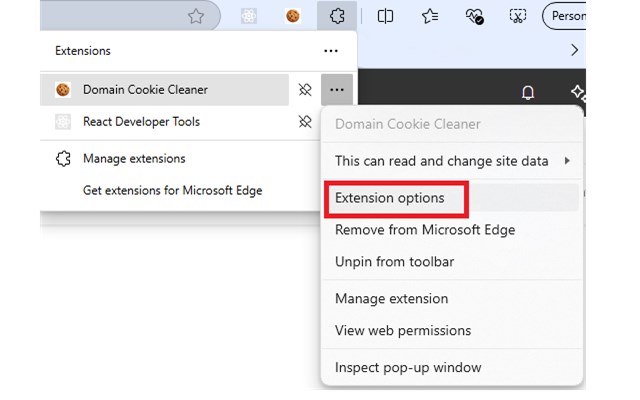Open Get extensions for Microsoft Edge link
This screenshot has height=400, width=640.
tap(172, 190)
